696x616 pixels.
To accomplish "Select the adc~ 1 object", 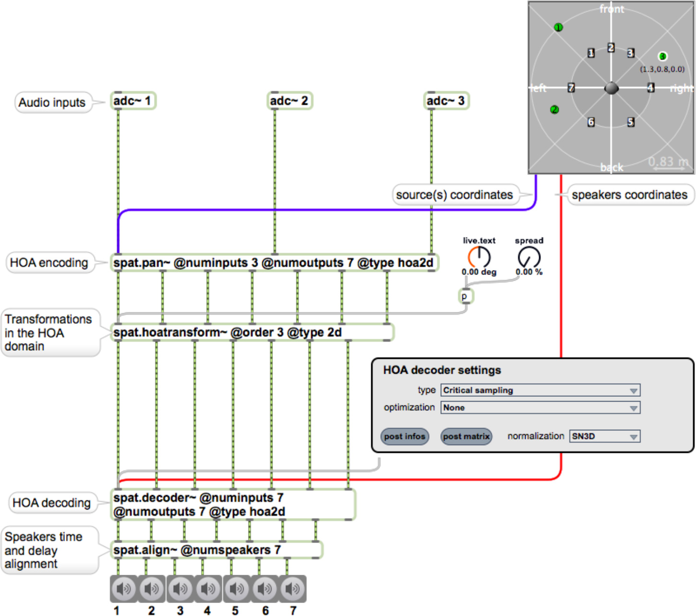I will [x=133, y=101].
